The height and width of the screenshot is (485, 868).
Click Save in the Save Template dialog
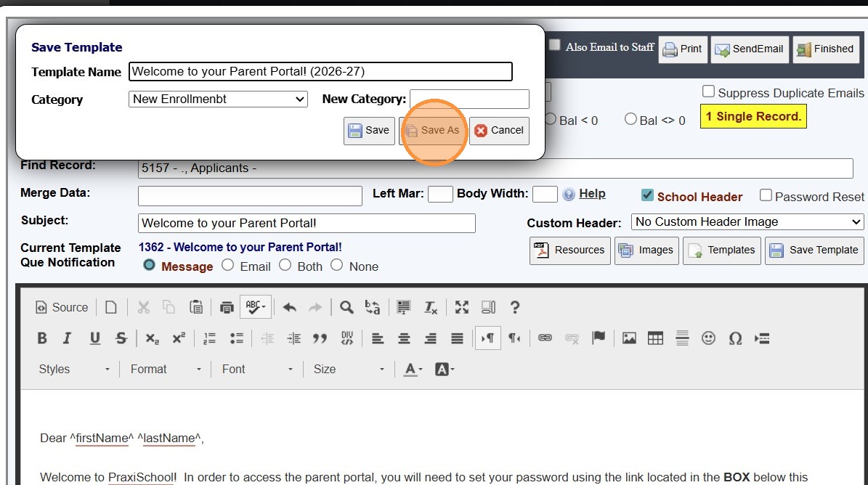point(369,131)
